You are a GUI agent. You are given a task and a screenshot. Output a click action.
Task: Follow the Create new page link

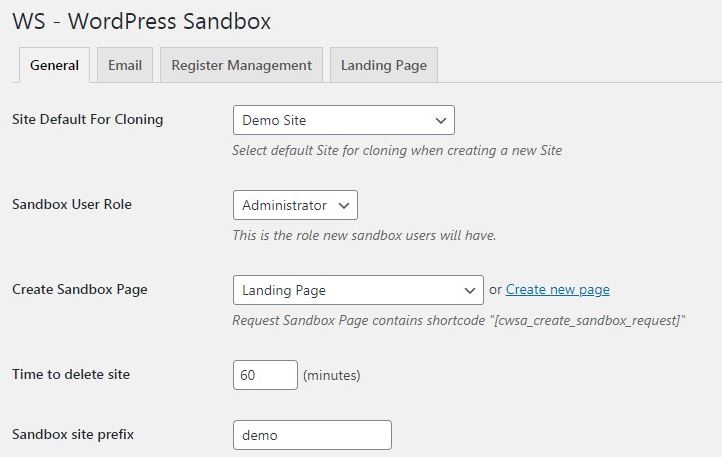[x=558, y=289]
